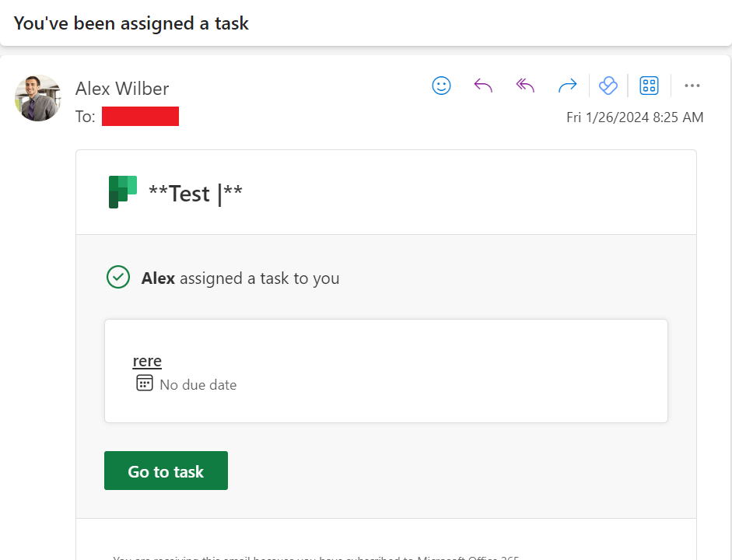This screenshot has width=732, height=560.
Task: Select the **Test |** plan title
Action: coord(195,193)
